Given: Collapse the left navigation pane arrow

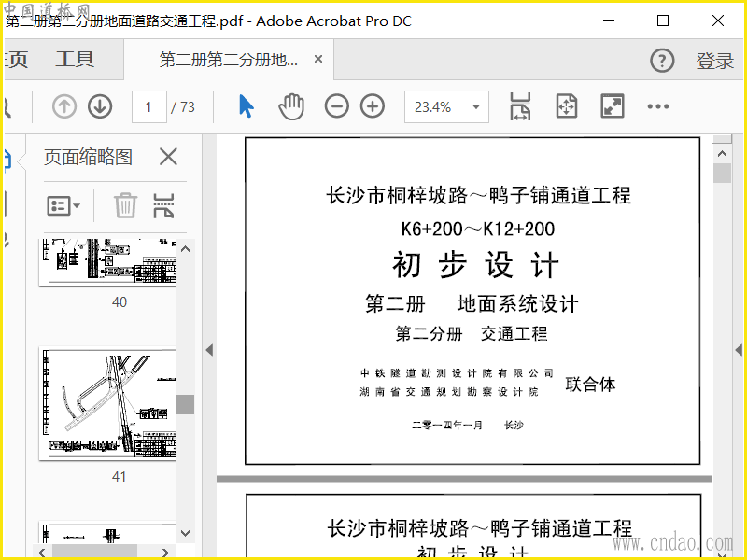Looking at the screenshot, I should [209, 350].
